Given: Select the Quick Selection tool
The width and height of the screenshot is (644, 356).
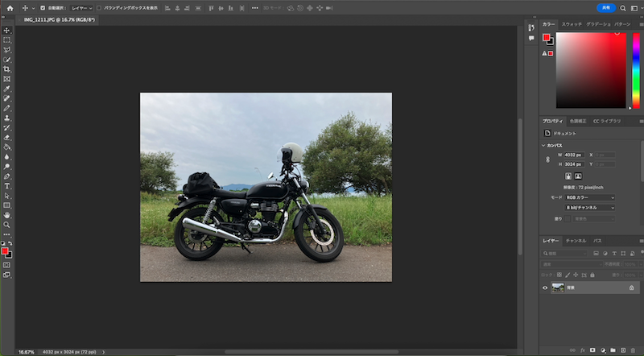Looking at the screenshot, I should [6, 60].
